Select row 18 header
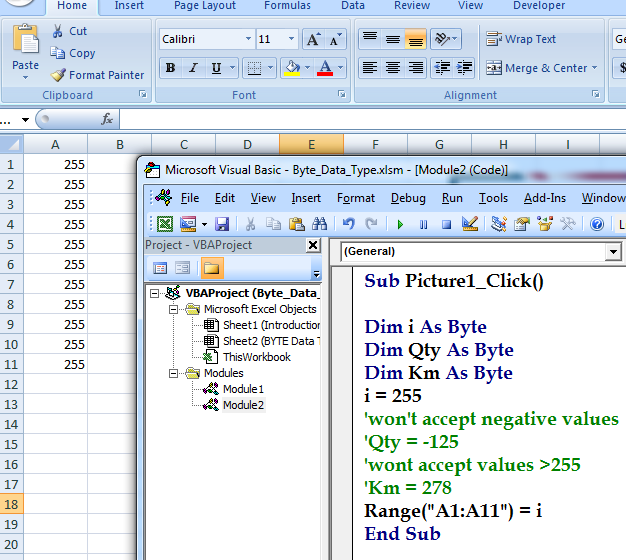The image size is (632, 560). coord(11,504)
